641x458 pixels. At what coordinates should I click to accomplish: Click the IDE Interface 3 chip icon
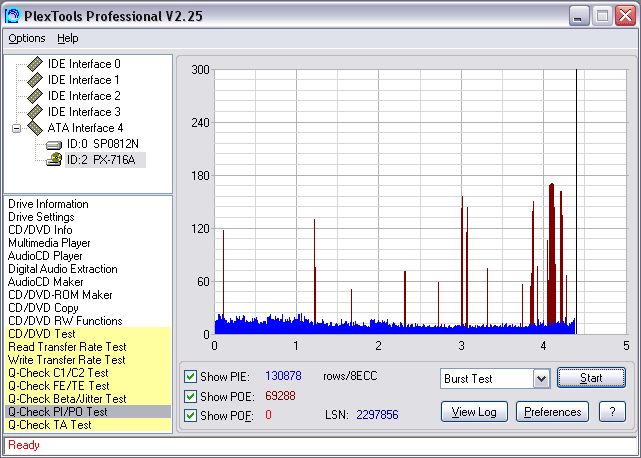click(x=35, y=112)
